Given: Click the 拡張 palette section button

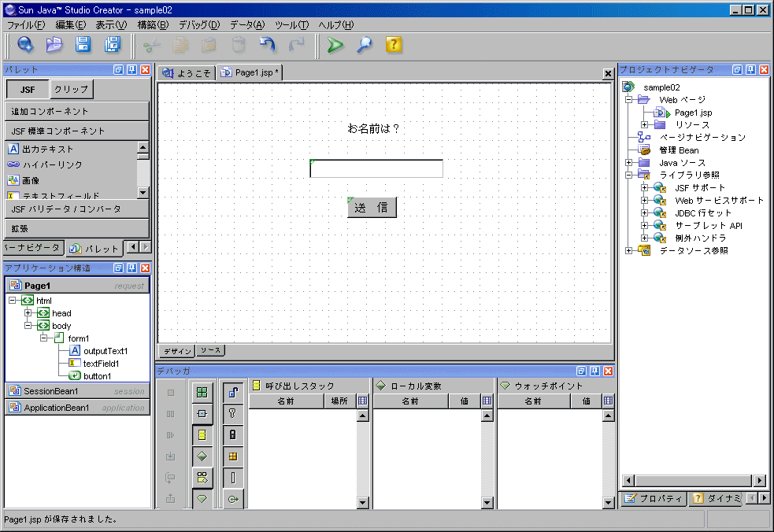Looking at the screenshot, I should coord(77,228).
